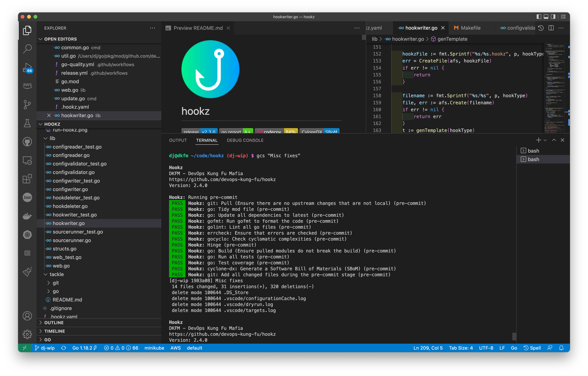Open the GitHub sidebar icon
This screenshot has width=588, height=376.
27,142
